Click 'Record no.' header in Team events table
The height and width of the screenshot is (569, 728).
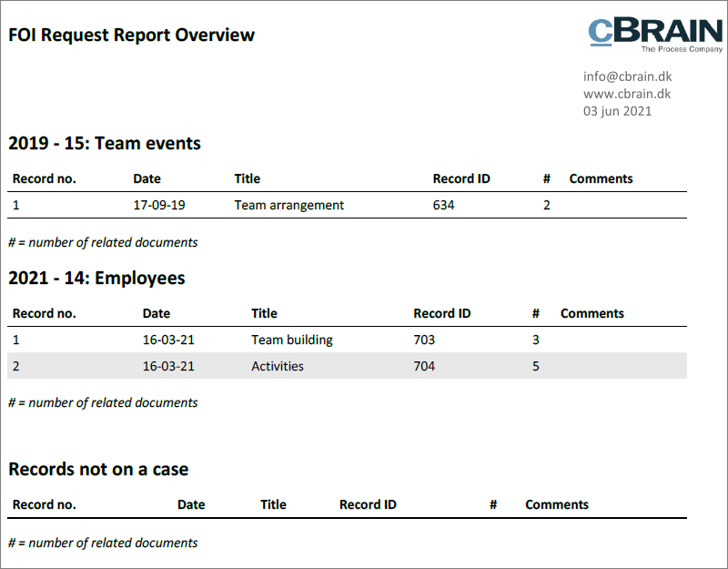click(x=44, y=178)
